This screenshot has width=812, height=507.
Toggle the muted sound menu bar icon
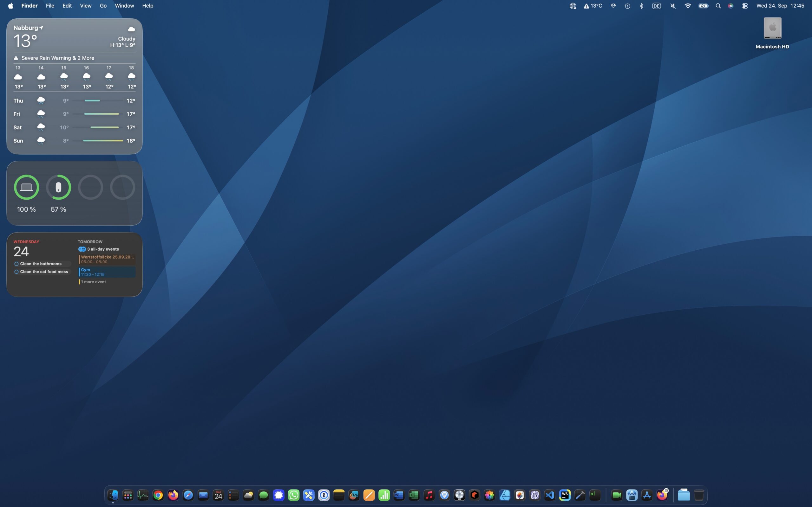pos(673,6)
